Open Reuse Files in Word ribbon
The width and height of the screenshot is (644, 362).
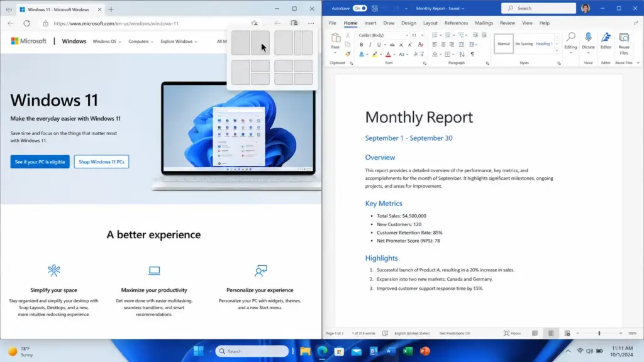(x=624, y=43)
